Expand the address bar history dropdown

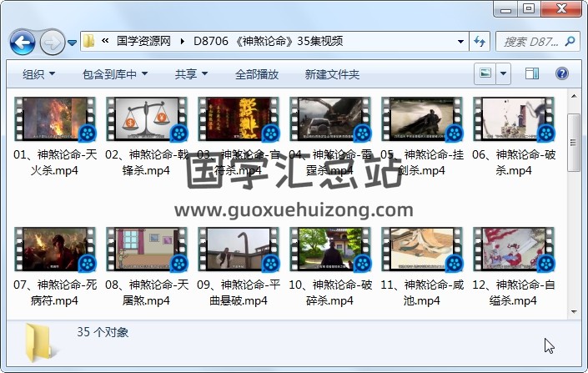point(461,41)
